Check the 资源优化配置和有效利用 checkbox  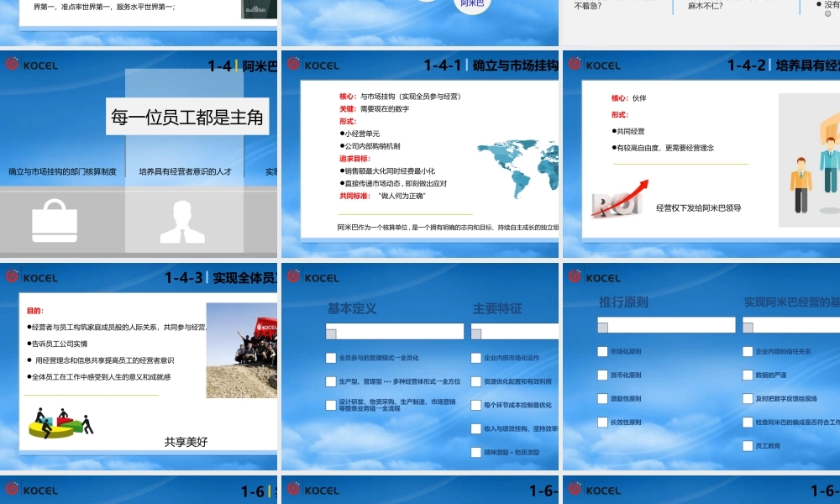[x=475, y=381]
